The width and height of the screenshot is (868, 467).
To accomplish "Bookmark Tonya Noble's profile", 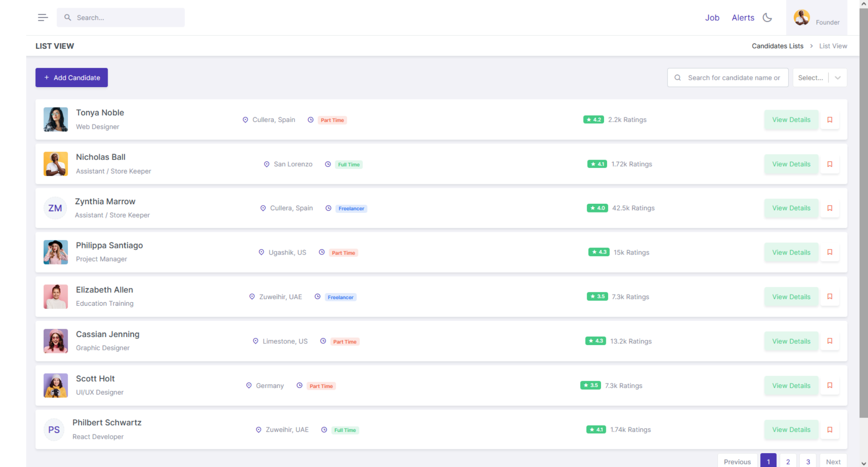I will [829, 120].
